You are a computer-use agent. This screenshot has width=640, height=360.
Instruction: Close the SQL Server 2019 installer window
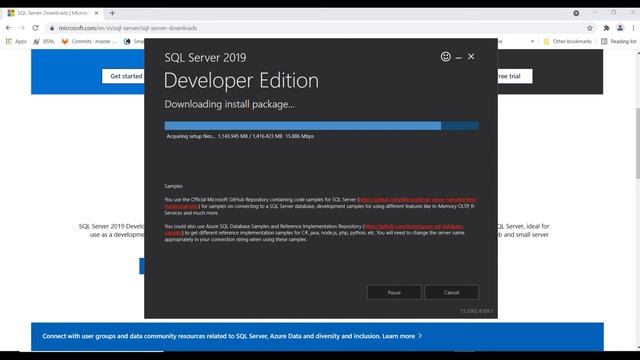471,57
